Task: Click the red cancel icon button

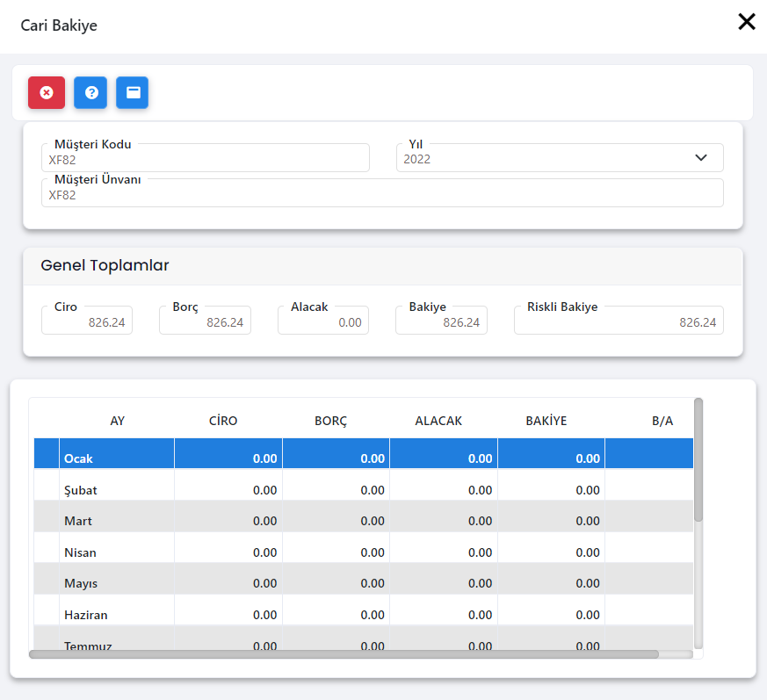Action: (47, 92)
